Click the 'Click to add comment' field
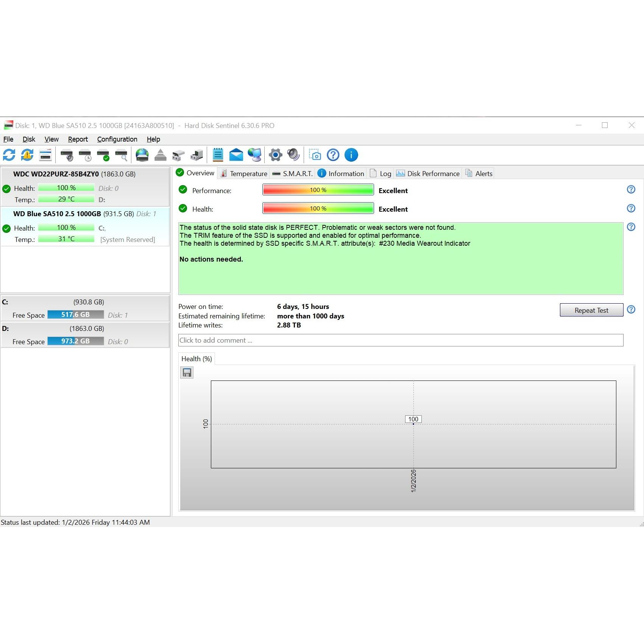The height and width of the screenshot is (644, 644). (401, 340)
